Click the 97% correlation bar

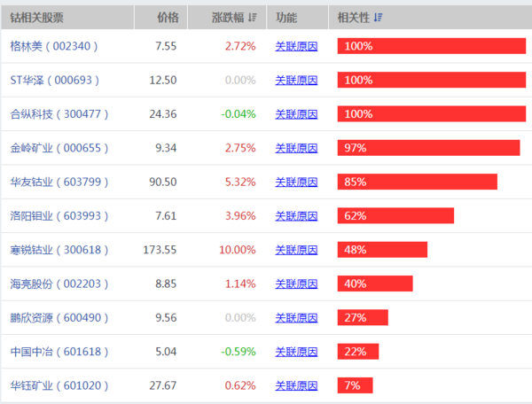[x=428, y=148]
